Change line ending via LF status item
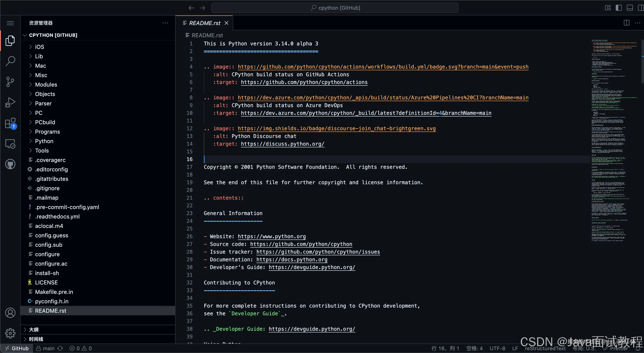Screen dimensions: 644x353 pos(515,348)
